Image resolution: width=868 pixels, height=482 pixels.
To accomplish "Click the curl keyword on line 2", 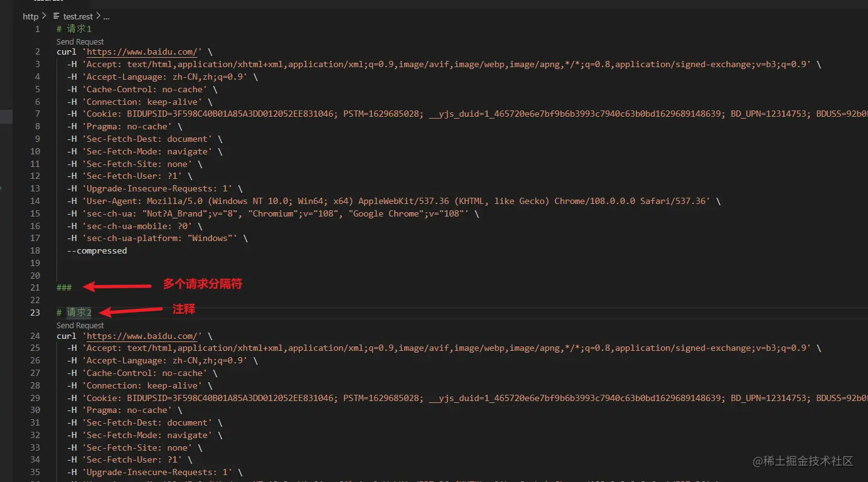I will (x=66, y=51).
